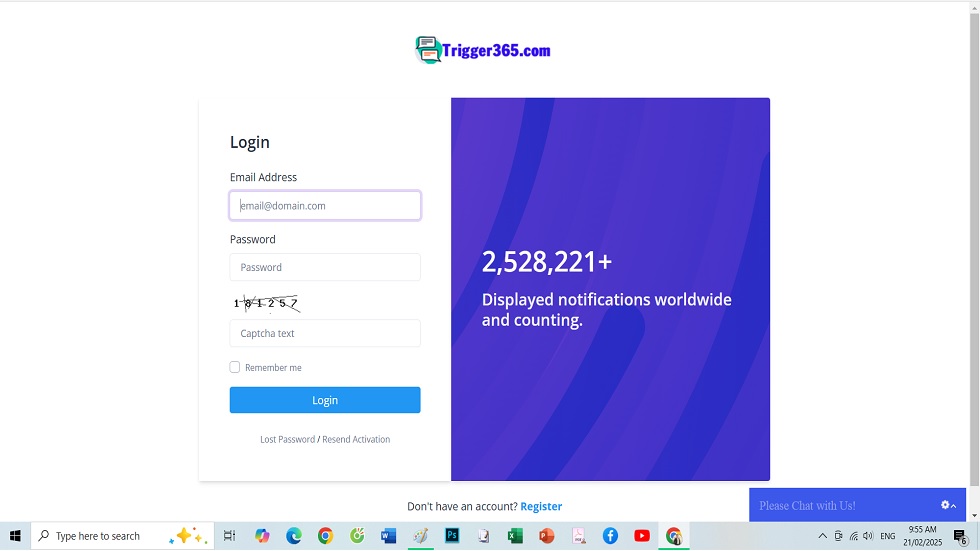Open the chat widget settings gear
980x551 pixels.
point(945,505)
